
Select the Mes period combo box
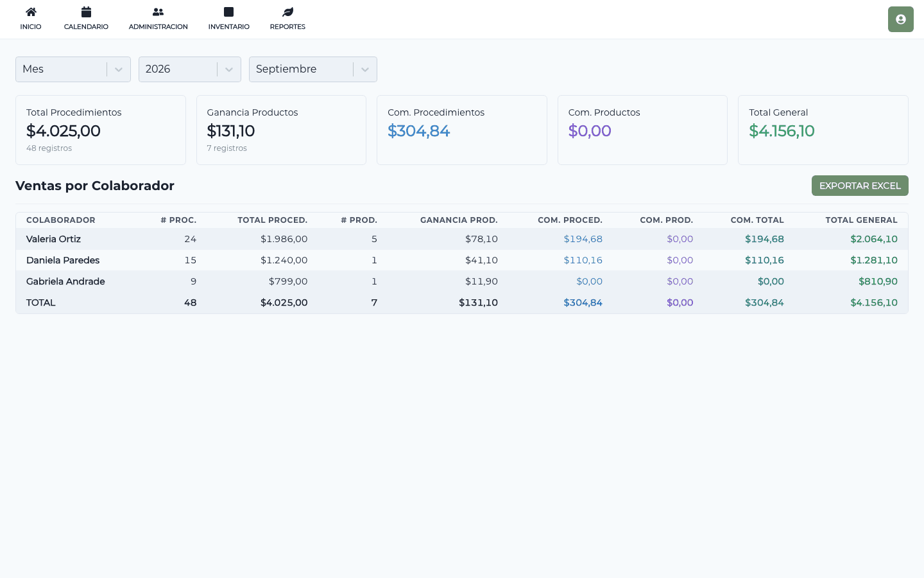click(x=73, y=69)
